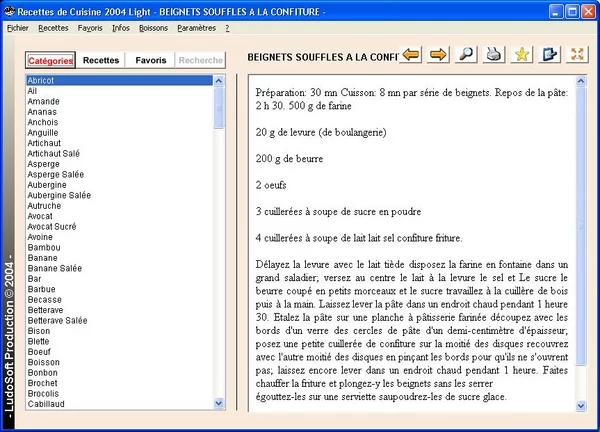This screenshot has width=600, height=432.
Task: Select the Becasse category
Action: pos(119,300)
